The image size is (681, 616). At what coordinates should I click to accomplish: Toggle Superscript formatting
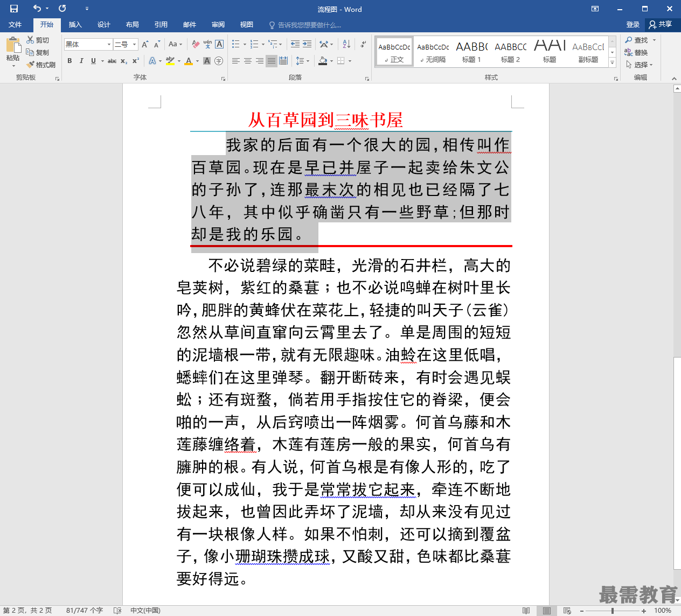(x=136, y=61)
